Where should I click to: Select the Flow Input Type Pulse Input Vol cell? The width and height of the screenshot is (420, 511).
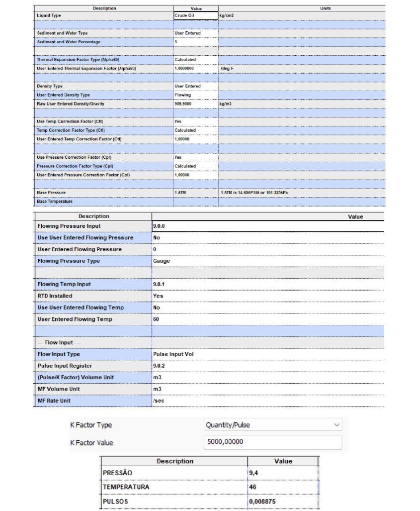[x=268, y=354]
